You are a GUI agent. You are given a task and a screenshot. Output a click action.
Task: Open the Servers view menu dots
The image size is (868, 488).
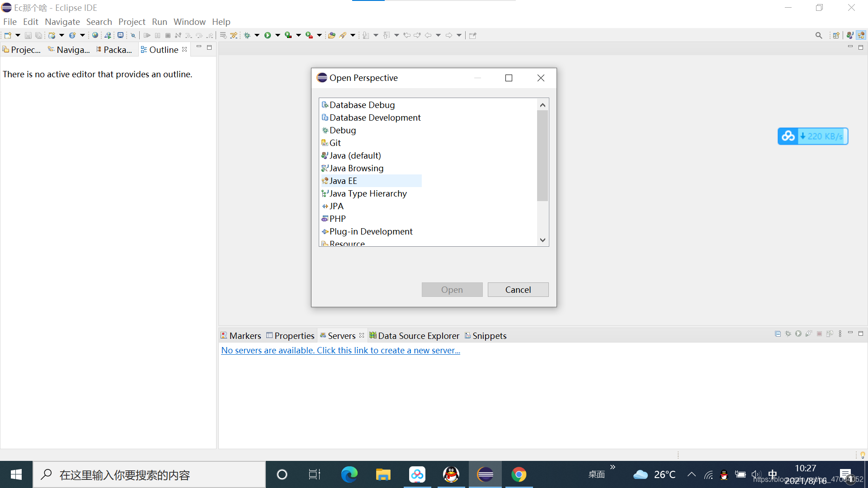tap(840, 333)
